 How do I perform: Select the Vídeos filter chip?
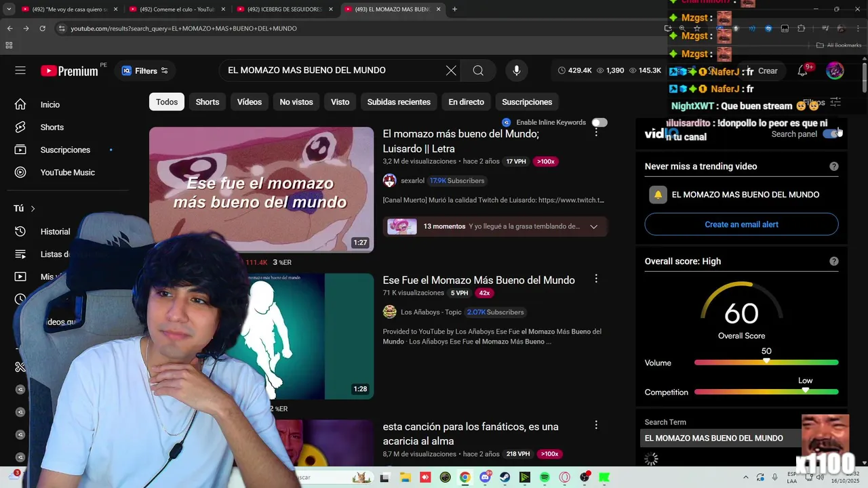[250, 102]
